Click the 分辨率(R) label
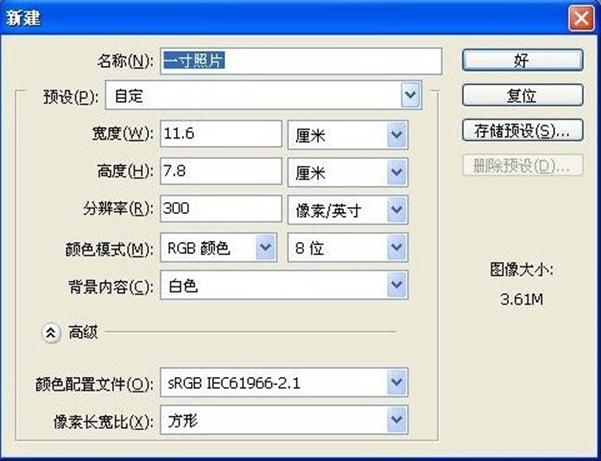 point(118,208)
